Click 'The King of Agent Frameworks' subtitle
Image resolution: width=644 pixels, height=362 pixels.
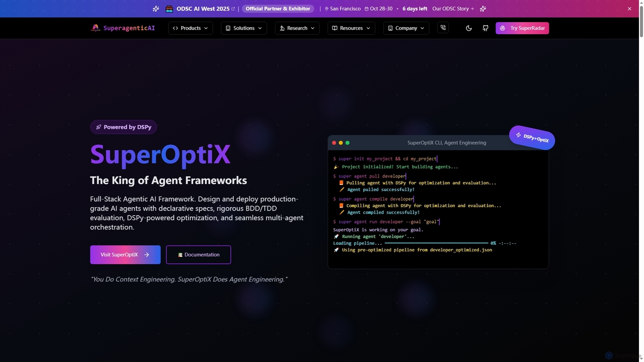(169, 180)
